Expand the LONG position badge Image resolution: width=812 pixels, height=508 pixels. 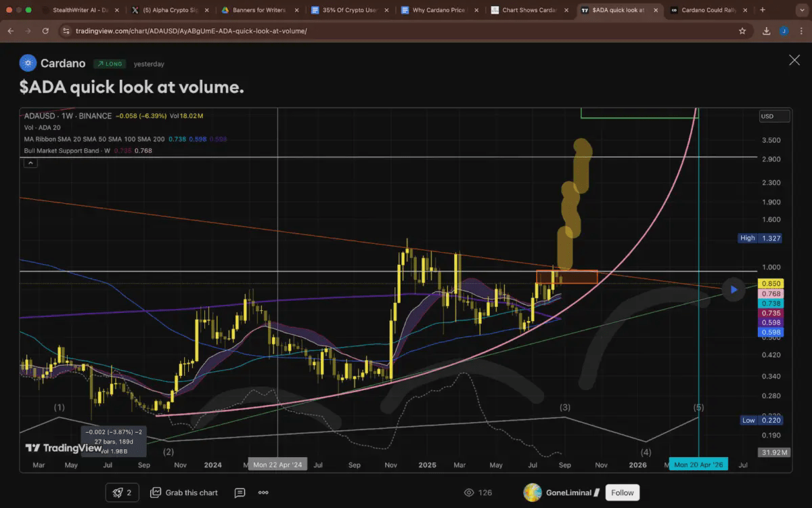110,63
